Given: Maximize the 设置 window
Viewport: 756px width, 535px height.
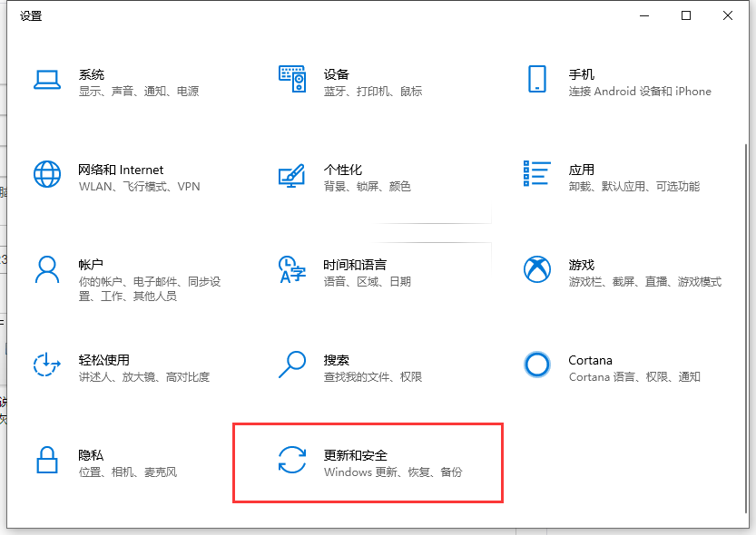Looking at the screenshot, I should point(686,15).
